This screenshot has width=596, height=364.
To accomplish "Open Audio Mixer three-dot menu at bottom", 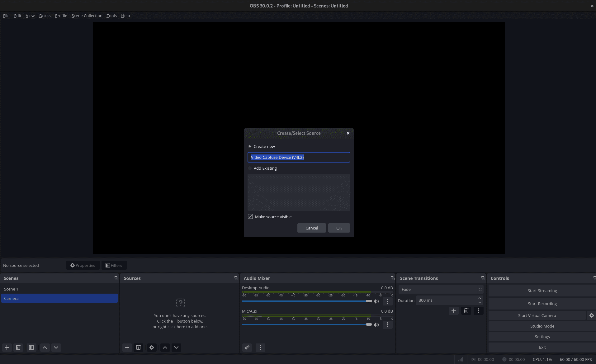I will 260,347.
